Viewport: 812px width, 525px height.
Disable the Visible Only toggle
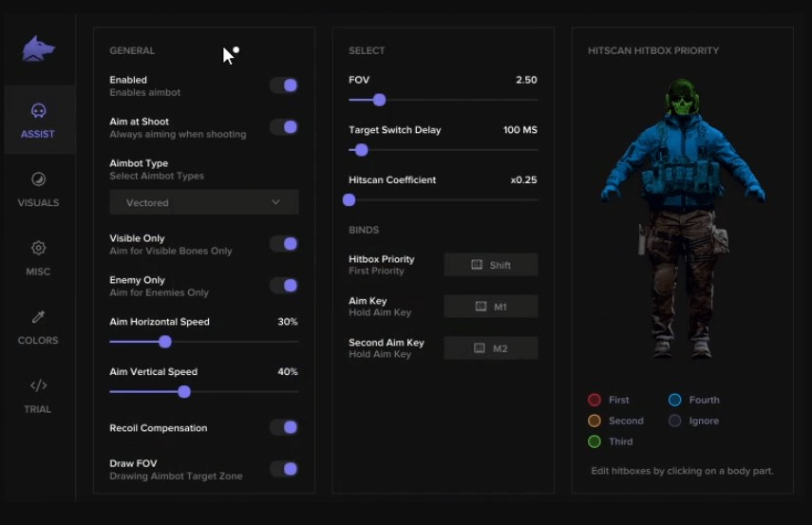coord(284,244)
